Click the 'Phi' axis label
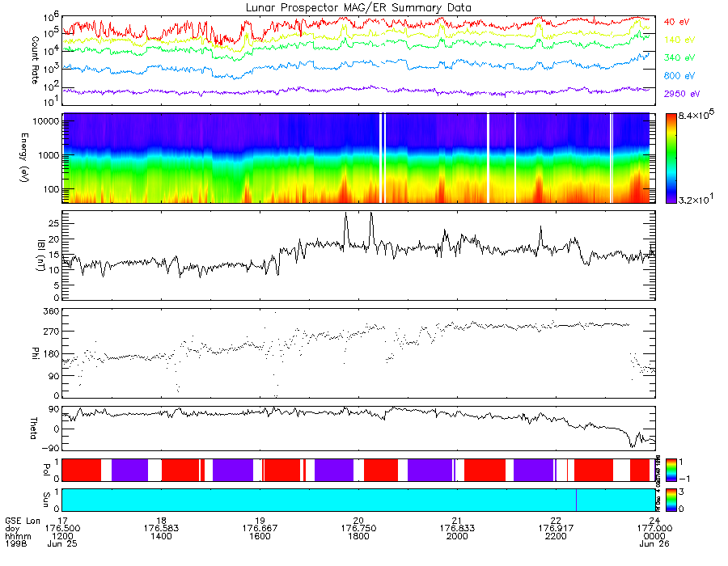728x566 pixels. 35,353
